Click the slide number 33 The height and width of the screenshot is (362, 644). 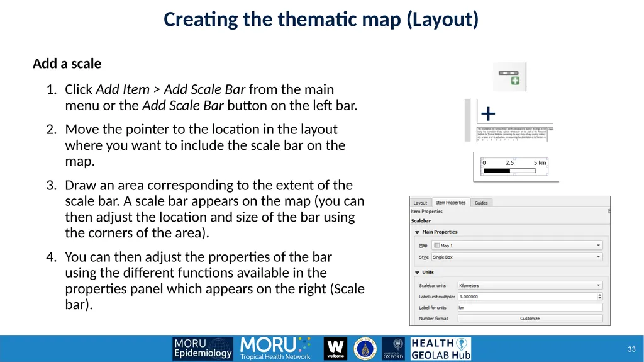631,349
